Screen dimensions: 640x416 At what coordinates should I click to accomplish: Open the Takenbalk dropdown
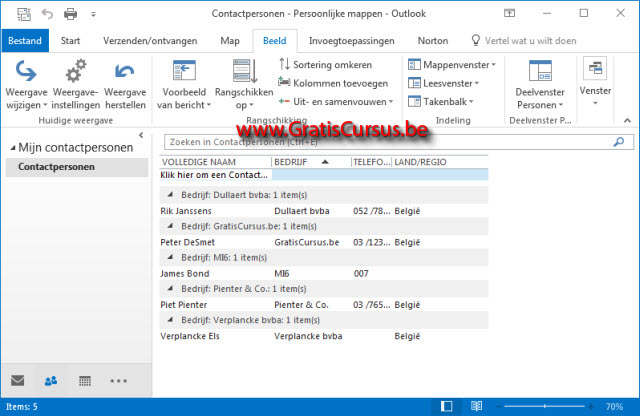pyautogui.click(x=441, y=102)
